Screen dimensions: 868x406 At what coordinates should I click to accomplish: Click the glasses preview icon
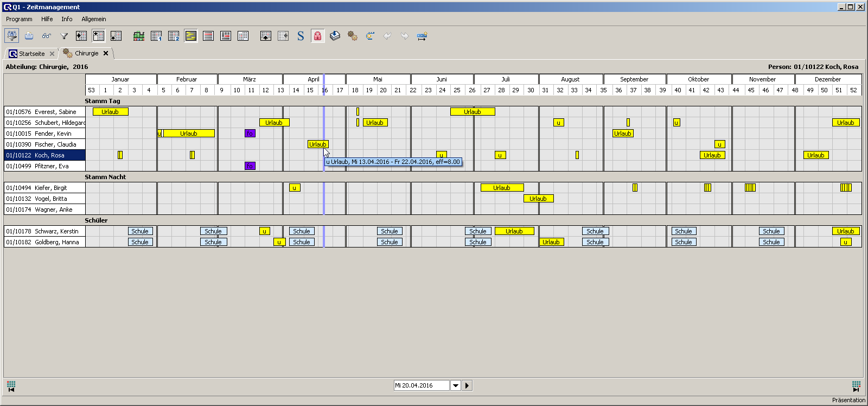pyautogui.click(x=47, y=36)
